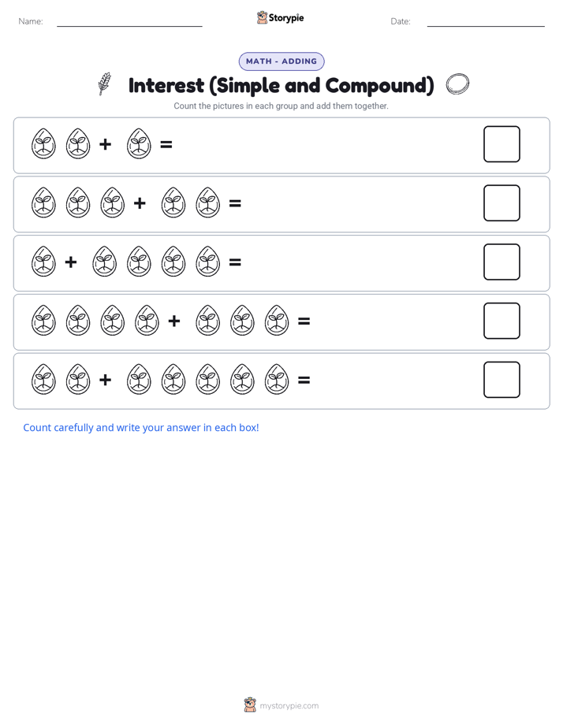Click the Interest (Simple and Compound) heading
Screen dimensions: 563x728
pyautogui.click(x=281, y=85)
